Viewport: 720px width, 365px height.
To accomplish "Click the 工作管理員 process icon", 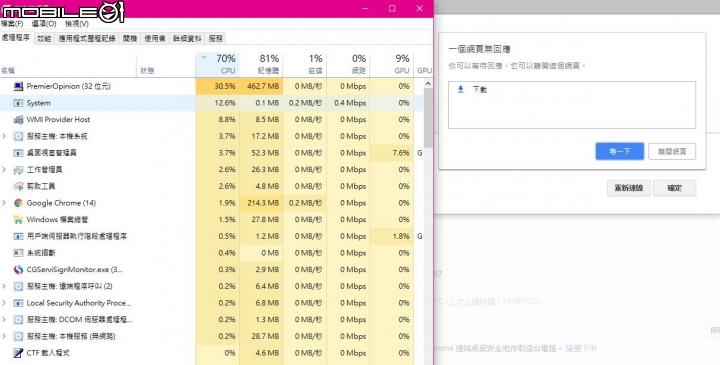I will click(x=18, y=169).
